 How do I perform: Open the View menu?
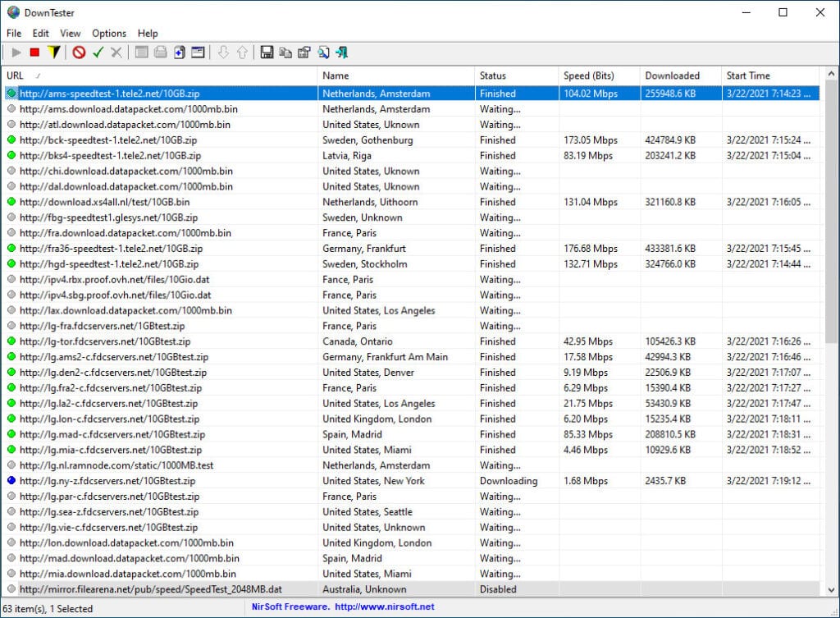[x=71, y=34]
